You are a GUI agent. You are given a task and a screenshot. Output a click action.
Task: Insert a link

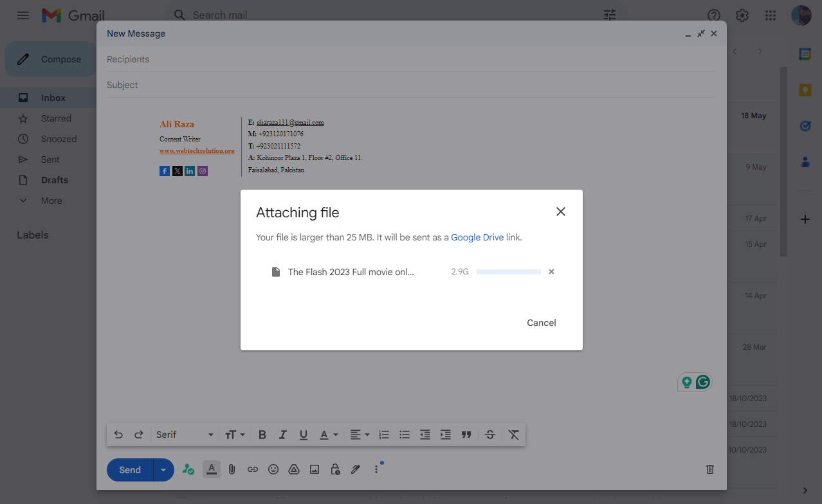point(253,469)
